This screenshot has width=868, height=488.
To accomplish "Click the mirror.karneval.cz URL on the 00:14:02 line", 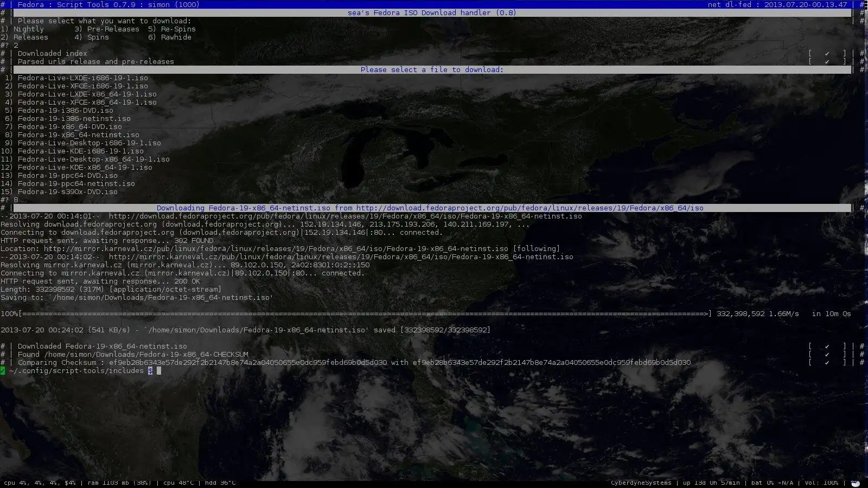I will coord(341,257).
